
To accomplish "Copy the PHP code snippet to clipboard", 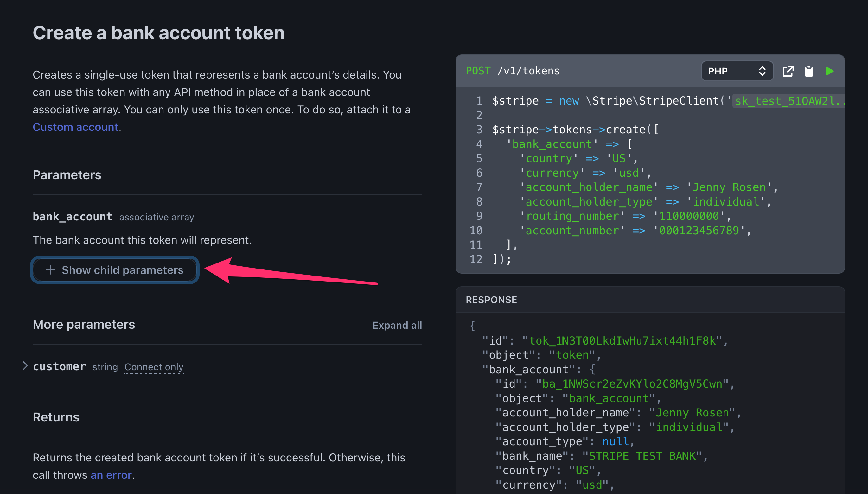I will click(809, 71).
